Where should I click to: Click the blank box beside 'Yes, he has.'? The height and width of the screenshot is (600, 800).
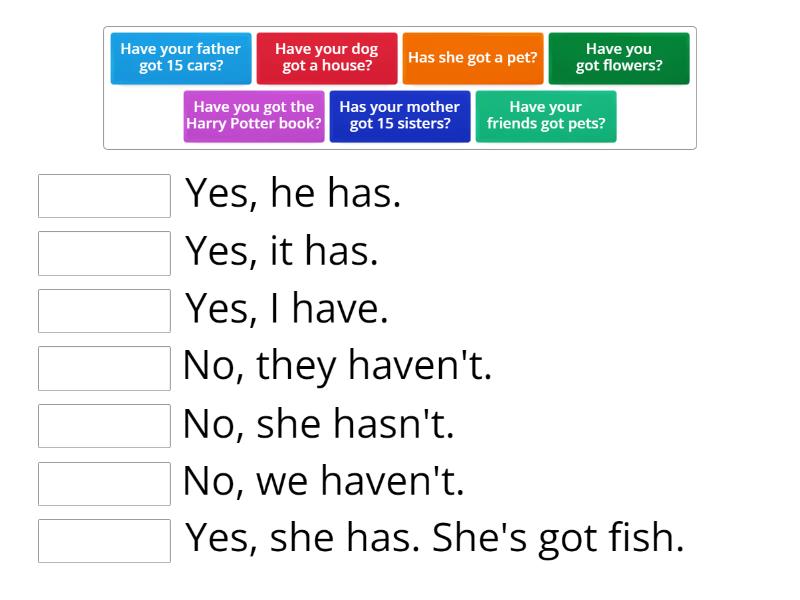(104, 196)
